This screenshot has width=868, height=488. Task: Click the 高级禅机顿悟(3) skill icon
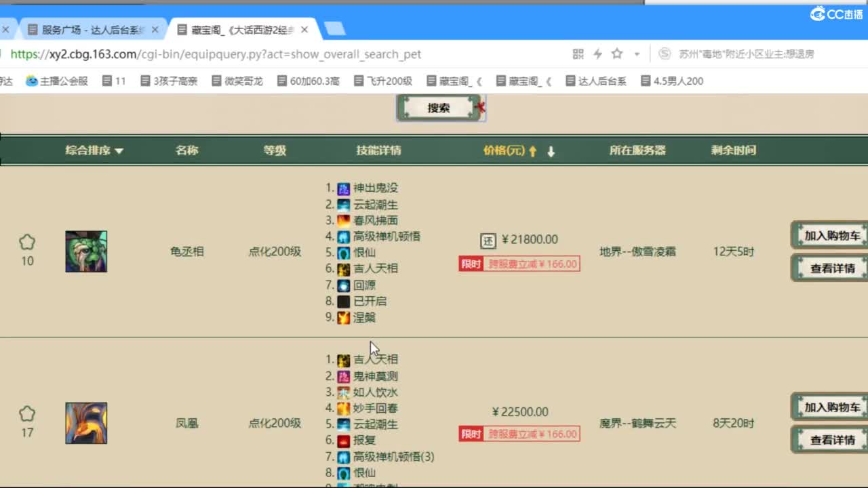point(344,457)
